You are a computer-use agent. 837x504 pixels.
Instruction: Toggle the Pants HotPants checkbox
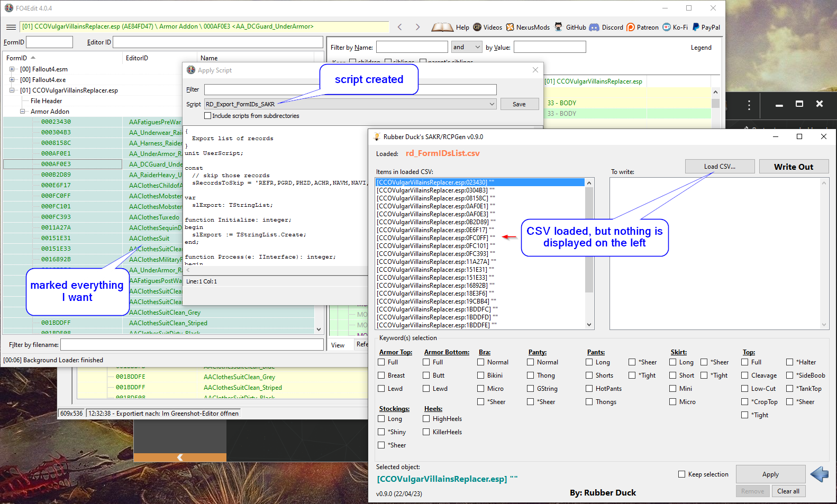tap(589, 389)
